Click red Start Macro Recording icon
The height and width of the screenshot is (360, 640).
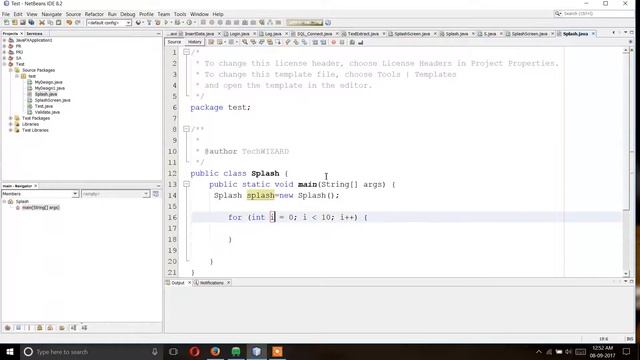333,42
